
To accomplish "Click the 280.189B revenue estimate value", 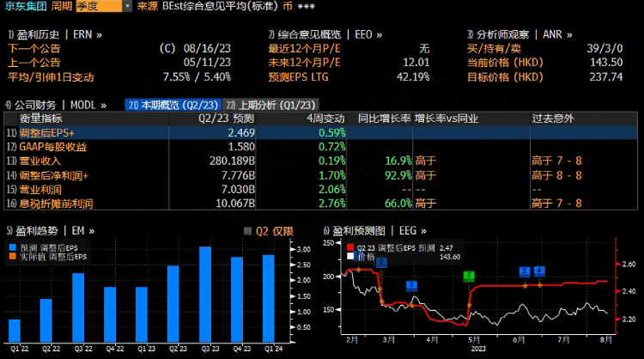I will click(x=232, y=161).
